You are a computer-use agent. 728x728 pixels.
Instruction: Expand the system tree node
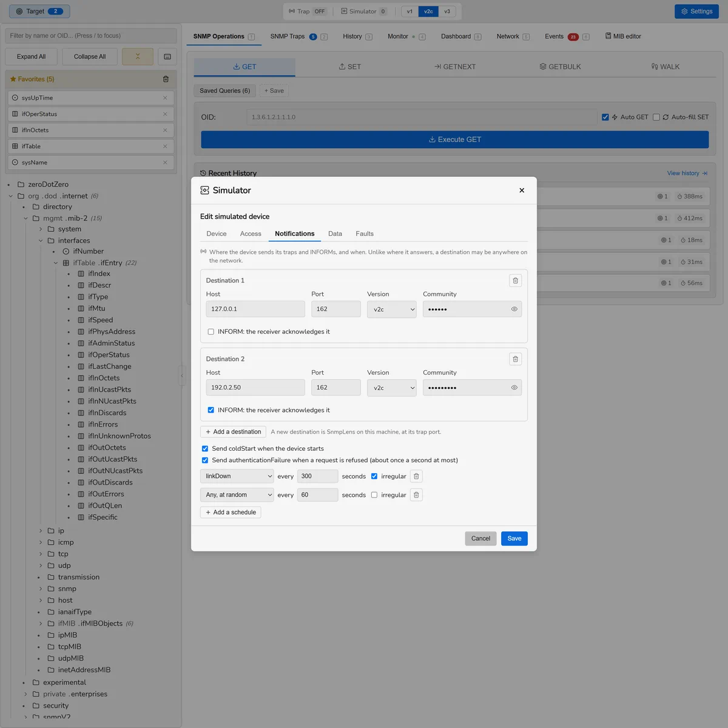tap(41, 229)
